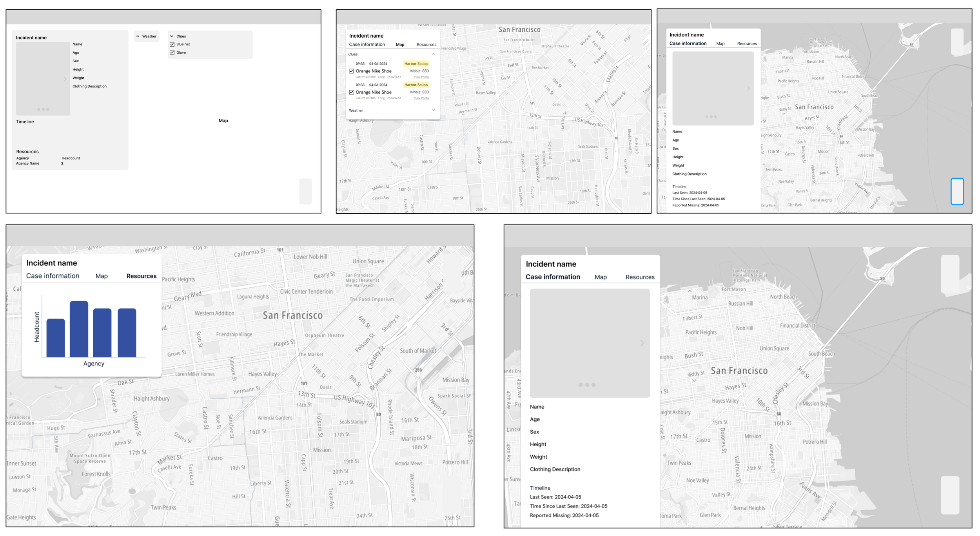Click the Harbor Scuba badge
This screenshot has height=536, width=980.
click(416, 63)
